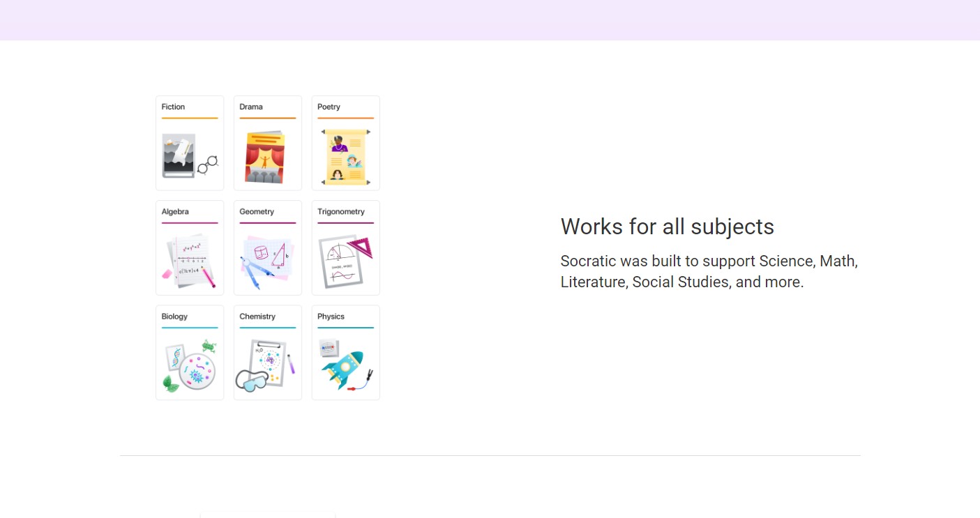This screenshot has width=980, height=518.
Task: Select the Algebra label text
Action: tap(175, 211)
